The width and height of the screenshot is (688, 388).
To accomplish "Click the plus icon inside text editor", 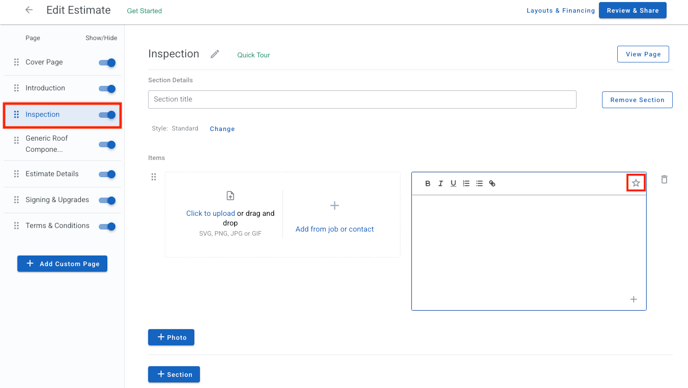I will (x=633, y=299).
